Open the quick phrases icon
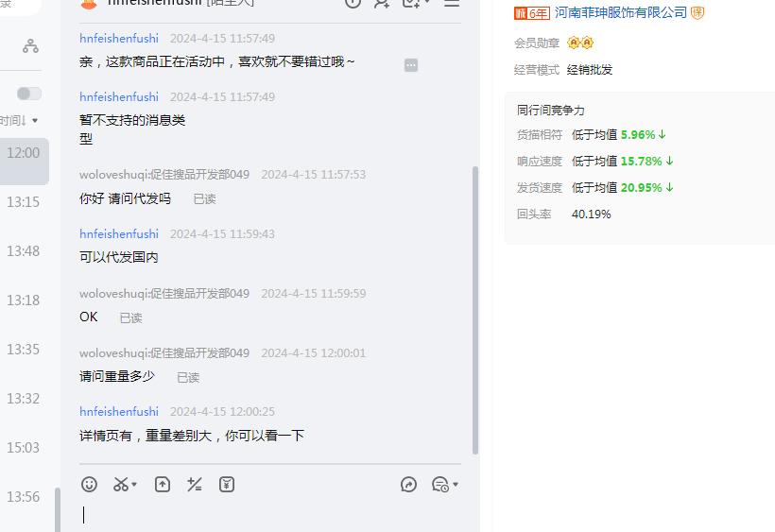 (x=195, y=485)
